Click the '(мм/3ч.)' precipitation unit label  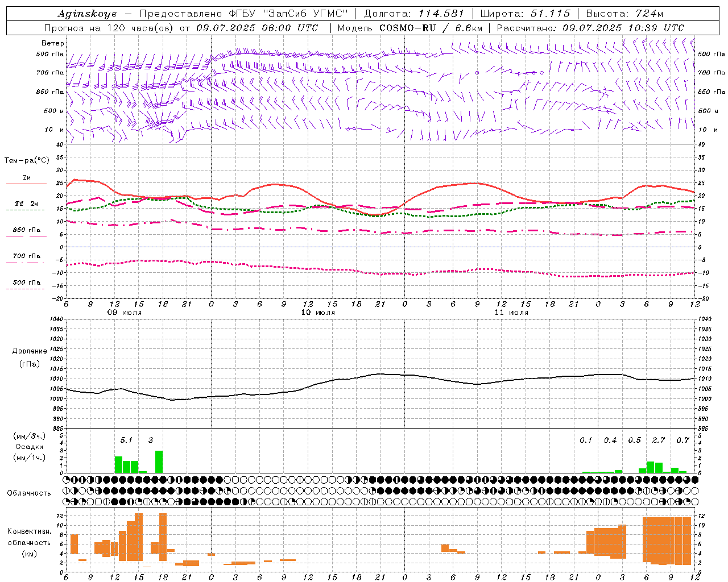[30, 436]
